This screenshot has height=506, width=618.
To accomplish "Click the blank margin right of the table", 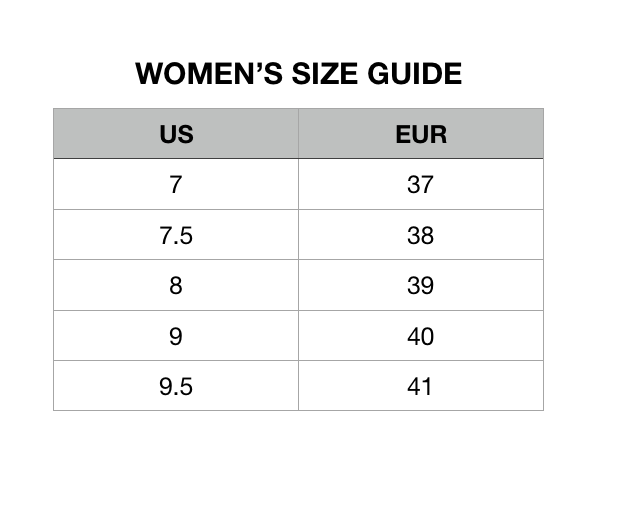I will tap(581, 260).
